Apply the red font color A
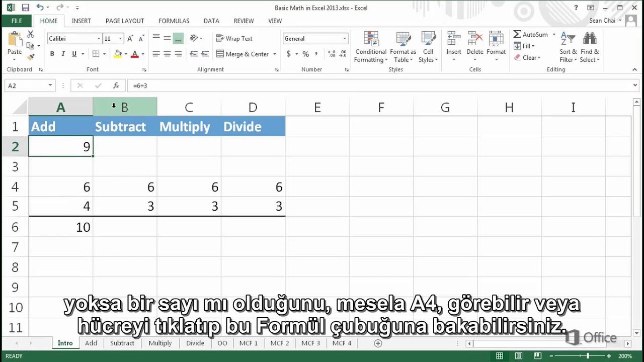644x362 pixels. [135, 54]
